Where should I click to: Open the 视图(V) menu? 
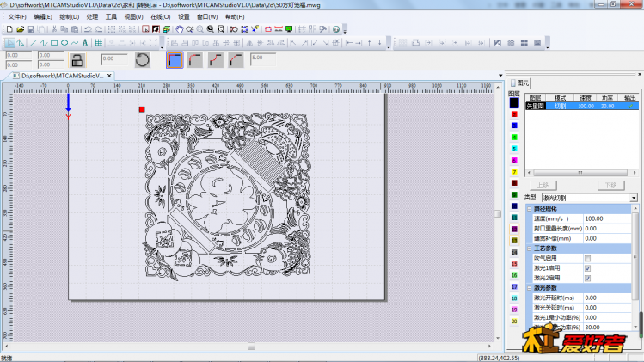tap(133, 17)
